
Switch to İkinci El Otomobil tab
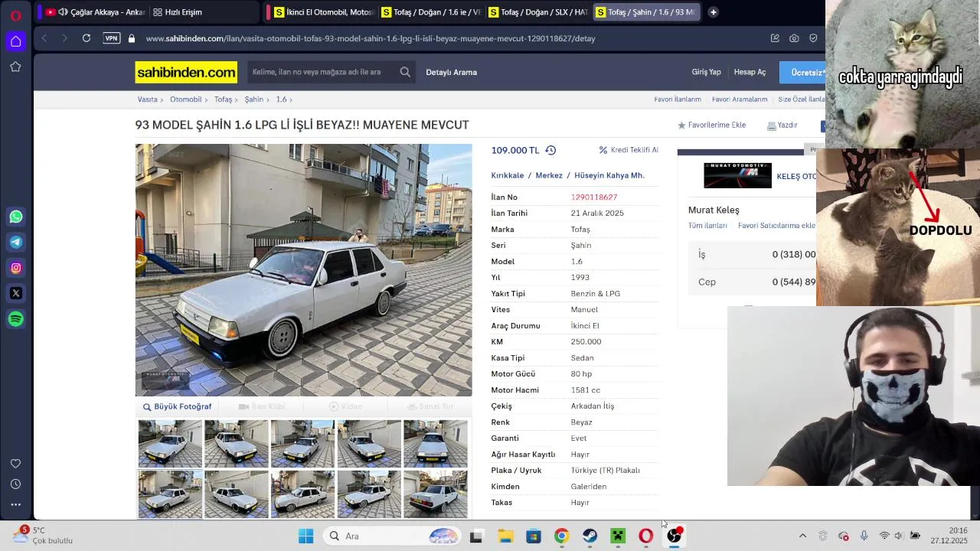tap(323, 12)
